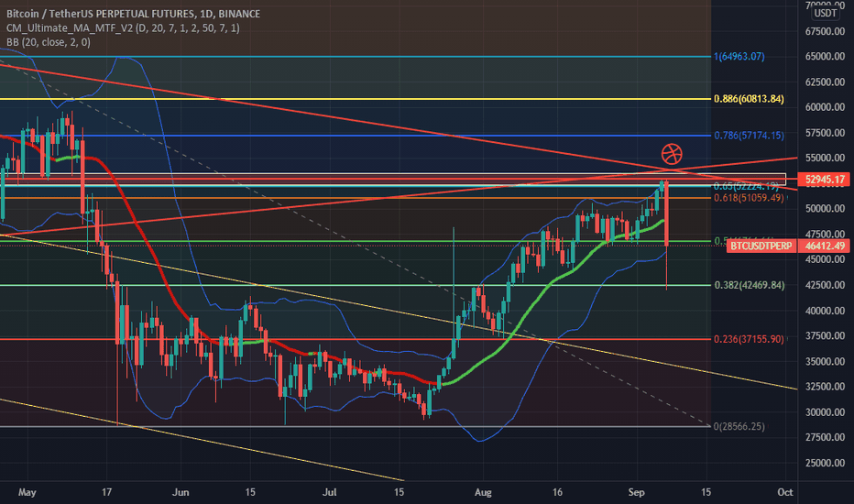Select the BB (20, close, 2, 0) indicator legend
Screen dimensions: 854x504
[x=49, y=42]
